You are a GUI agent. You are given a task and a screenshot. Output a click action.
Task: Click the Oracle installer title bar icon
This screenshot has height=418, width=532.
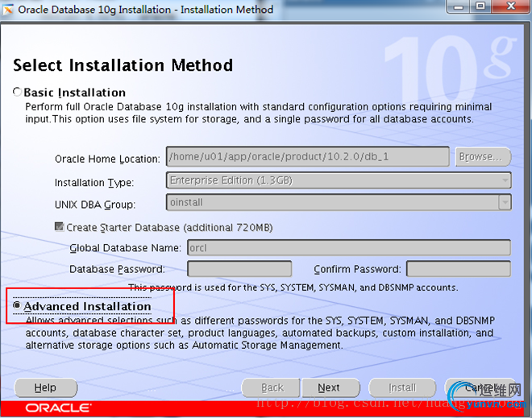tap(7, 10)
